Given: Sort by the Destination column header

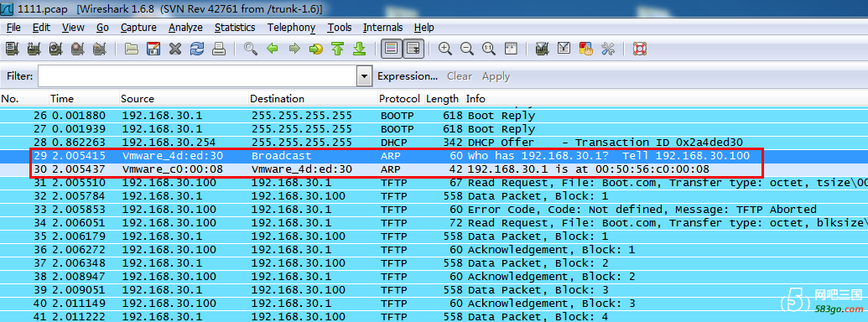Looking at the screenshot, I should point(313,99).
